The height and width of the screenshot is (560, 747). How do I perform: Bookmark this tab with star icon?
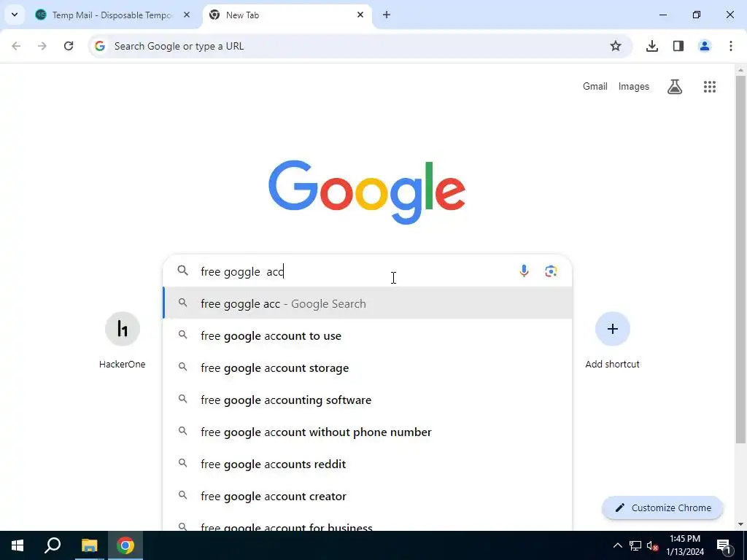[x=616, y=46]
